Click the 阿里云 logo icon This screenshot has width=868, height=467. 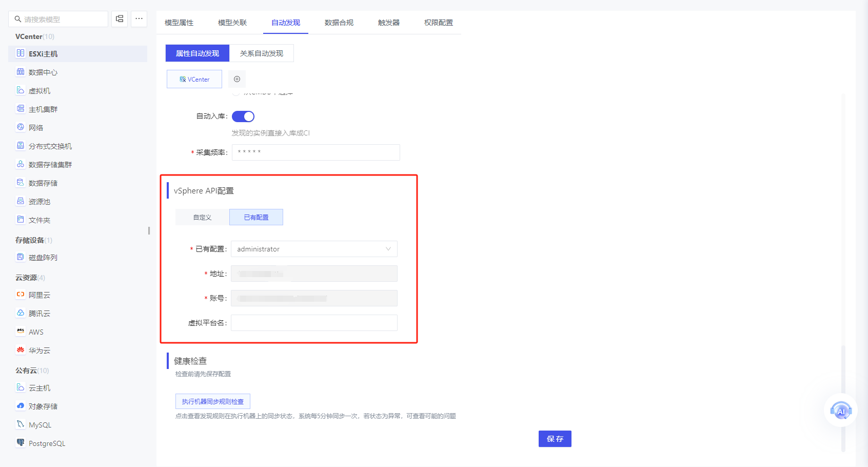tap(21, 295)
